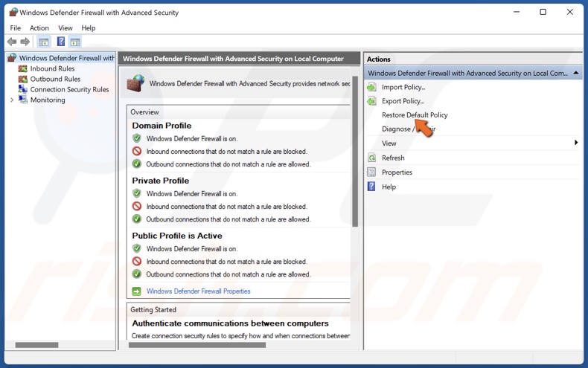Click the Connection Security Rules icon

pyautogui.click(x=23, y=89)
